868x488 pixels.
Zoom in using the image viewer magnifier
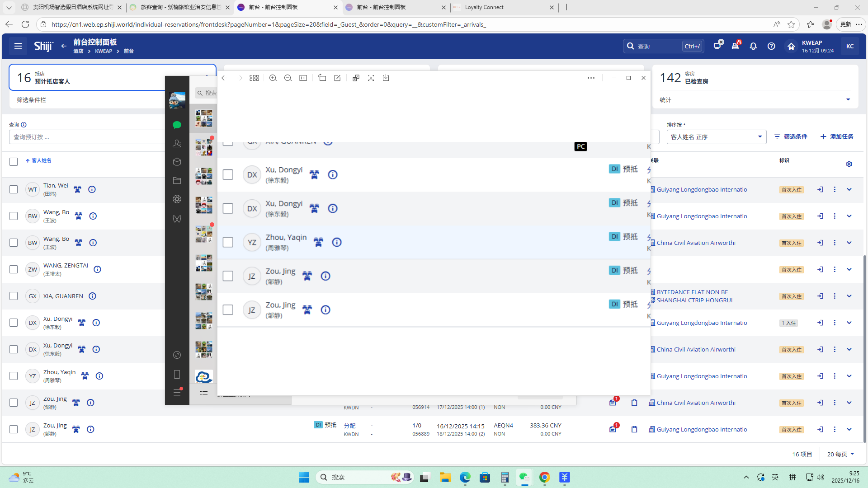pyautogui.click(x=273, y=78)
